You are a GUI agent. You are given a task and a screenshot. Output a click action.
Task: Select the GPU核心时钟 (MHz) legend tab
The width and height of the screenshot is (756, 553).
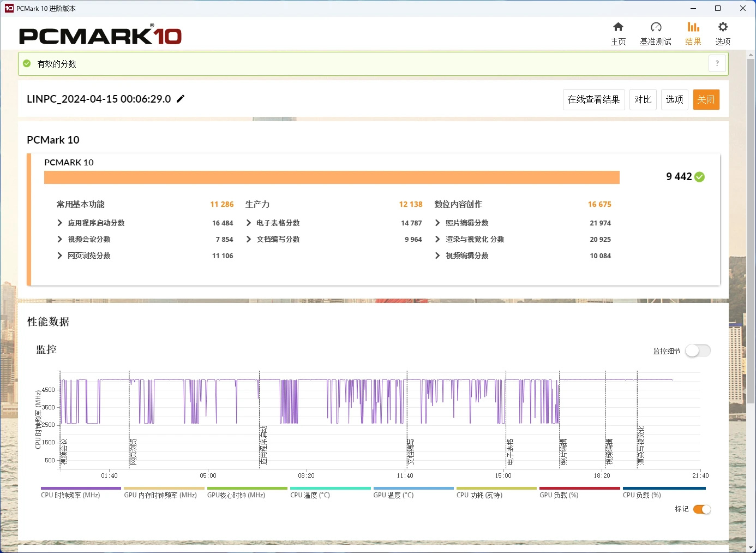(247, 492)
